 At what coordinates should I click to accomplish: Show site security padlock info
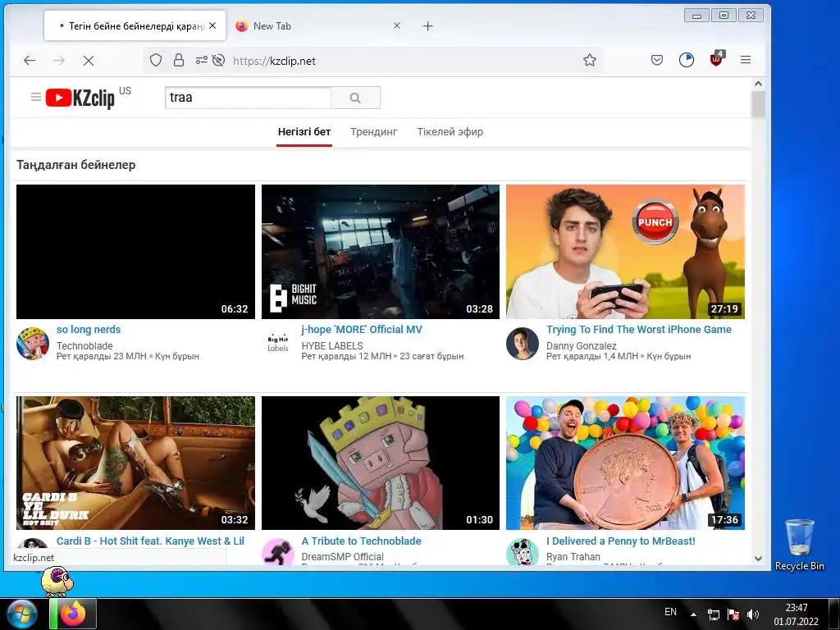179,60
